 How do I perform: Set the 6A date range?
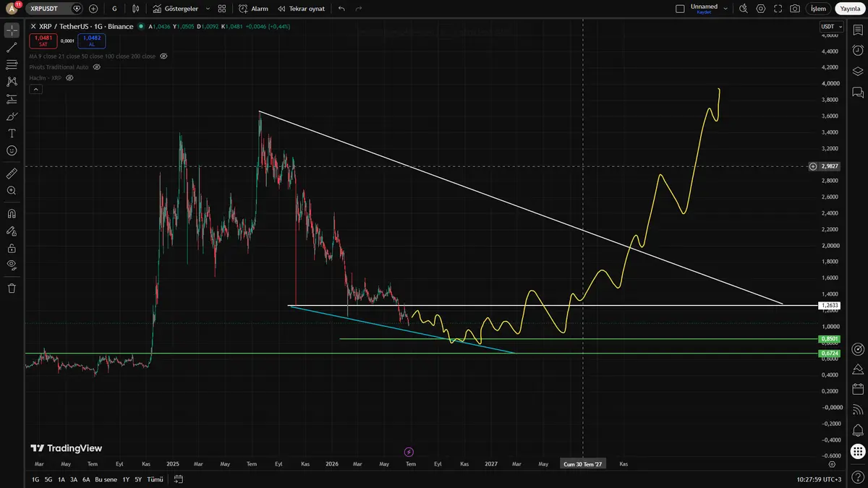[86, 479]
